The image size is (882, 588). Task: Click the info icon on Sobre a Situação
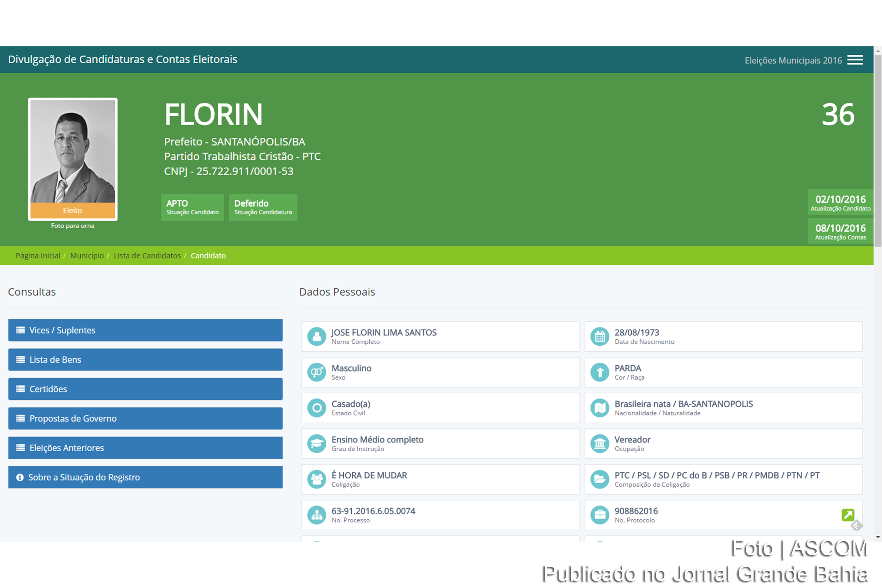[x=19, y=477]
